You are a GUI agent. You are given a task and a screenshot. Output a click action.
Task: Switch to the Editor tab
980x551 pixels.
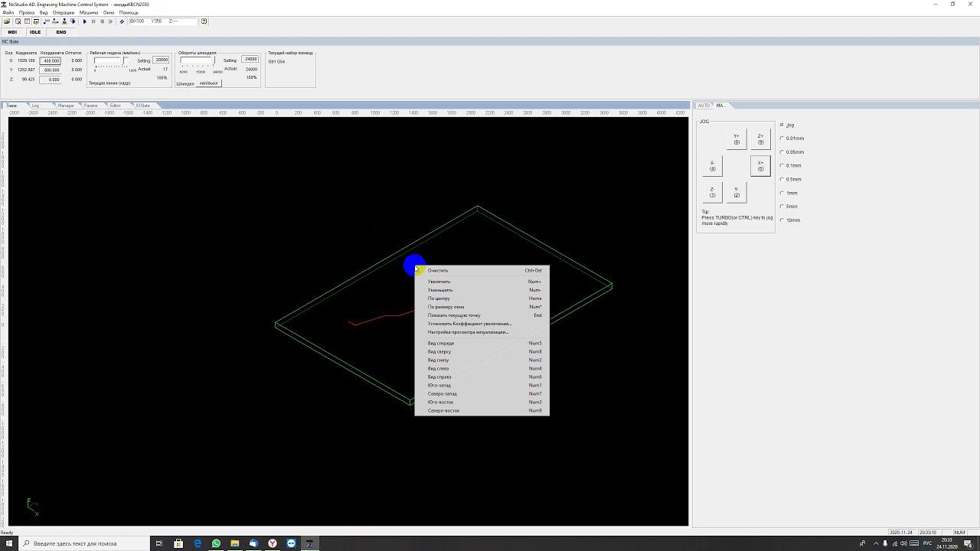[x=115, y=106]
